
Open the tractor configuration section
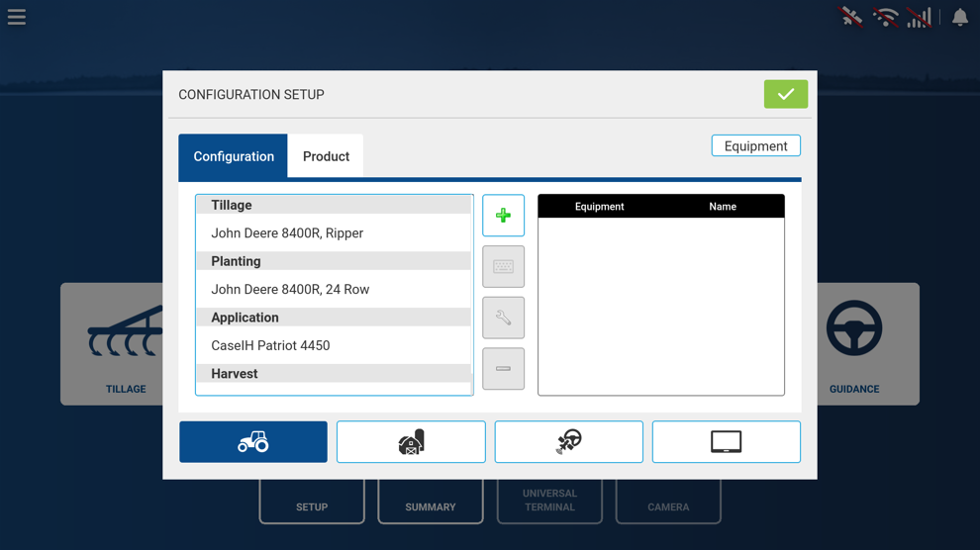click(x=253, y=442)
